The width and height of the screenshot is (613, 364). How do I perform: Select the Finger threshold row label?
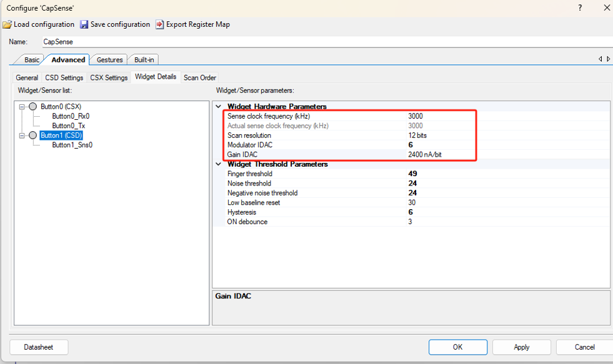[x=250, y=174]
